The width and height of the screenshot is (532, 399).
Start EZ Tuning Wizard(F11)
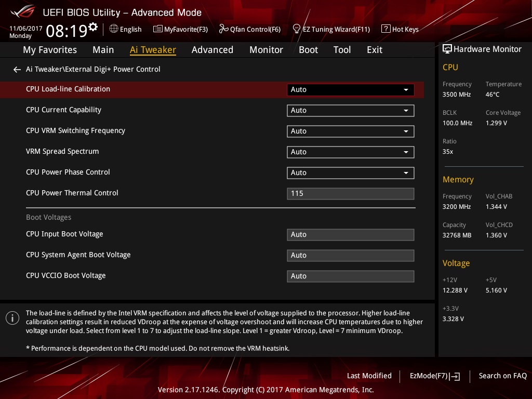click(331, 29)
